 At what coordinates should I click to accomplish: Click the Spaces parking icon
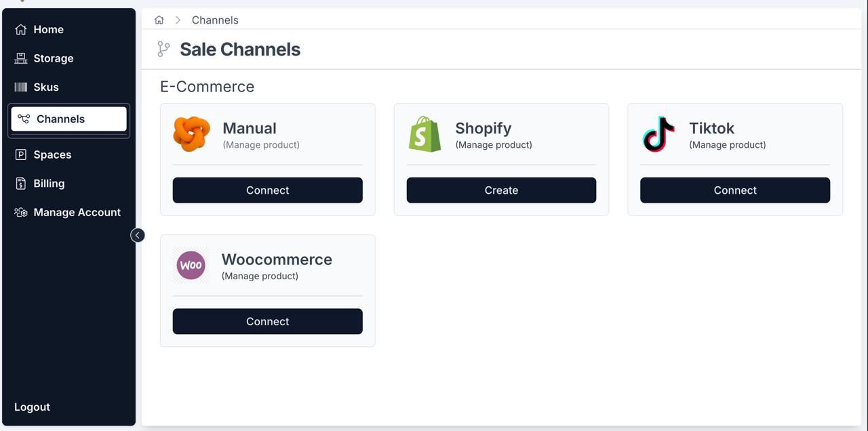(x=21, y=155)
